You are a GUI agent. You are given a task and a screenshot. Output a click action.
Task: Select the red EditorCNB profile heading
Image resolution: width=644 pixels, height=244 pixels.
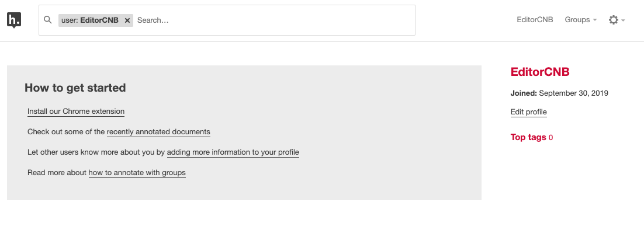pyautogui.click(x=540, y=72)
